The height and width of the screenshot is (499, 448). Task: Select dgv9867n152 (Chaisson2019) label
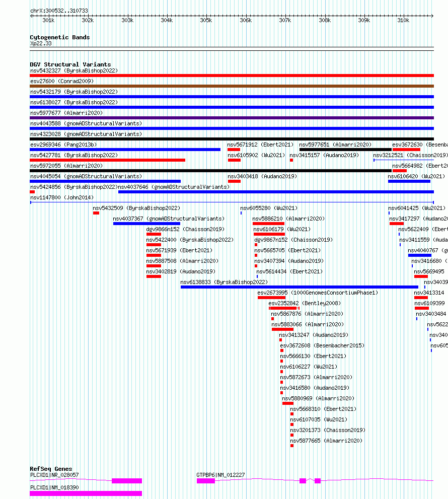click(x=293, y=240)
